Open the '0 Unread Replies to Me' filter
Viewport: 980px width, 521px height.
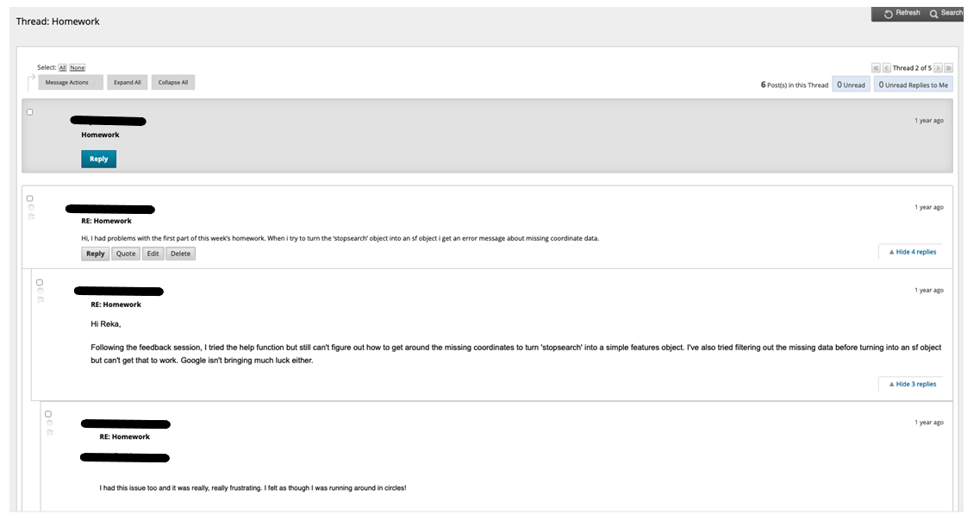coord(913,85)
